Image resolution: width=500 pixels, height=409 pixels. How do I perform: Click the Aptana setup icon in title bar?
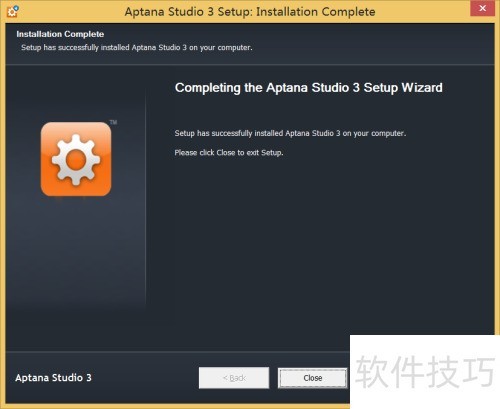click(x=13, y=11)
